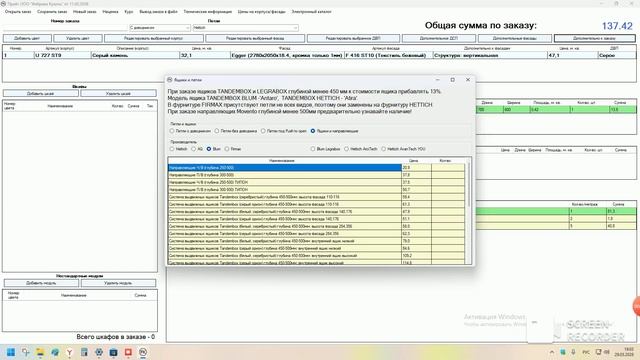This screenshot has height=360, width=640.
Task: Click 'Сохранить заказ' menu item
Action: (x=52, y=12)
